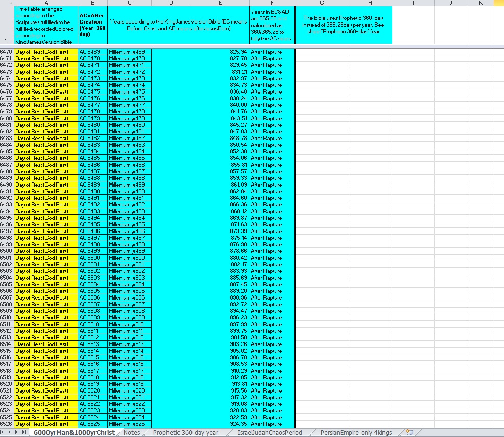Open the 6000yrMan&1000yrChrist sheet tab

pyautogui.click(x=74, y=433)
